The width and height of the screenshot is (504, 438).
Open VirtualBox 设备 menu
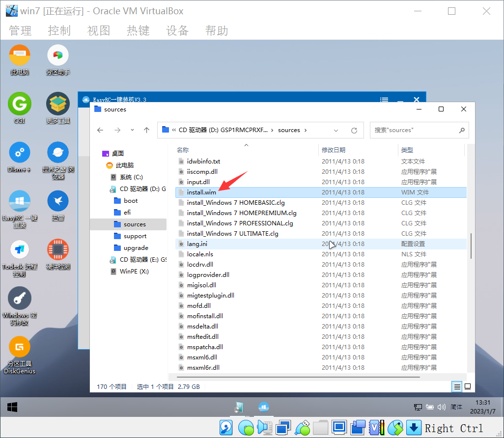[x=177, y=30]
